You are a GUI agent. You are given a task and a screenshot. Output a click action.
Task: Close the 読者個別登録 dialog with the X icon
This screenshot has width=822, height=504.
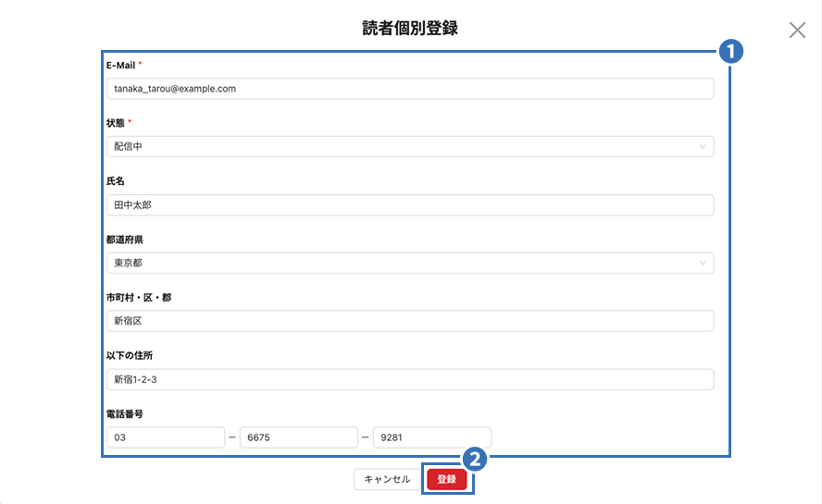pyautogui.click(x=797, y=30)
